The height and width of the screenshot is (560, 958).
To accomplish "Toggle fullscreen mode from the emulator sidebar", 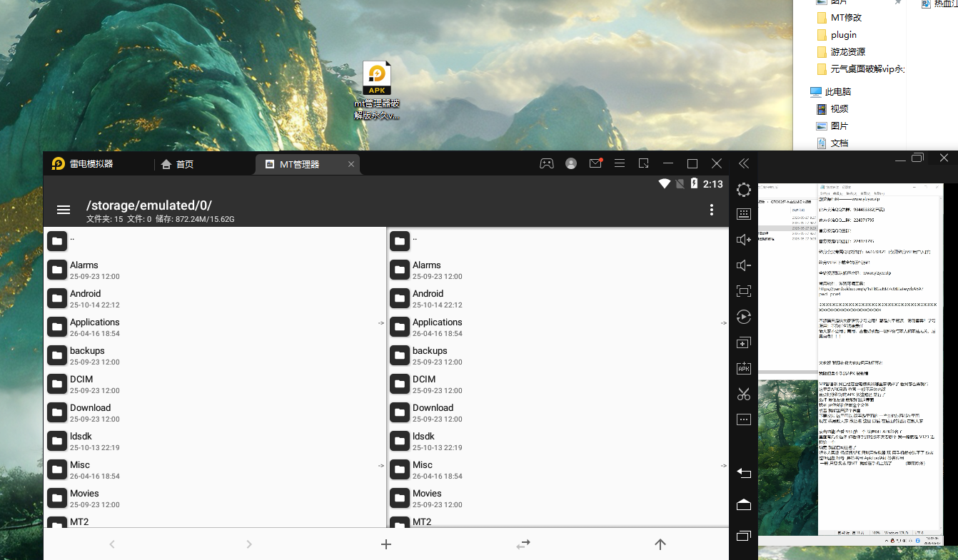I will [x=744, y=291].
